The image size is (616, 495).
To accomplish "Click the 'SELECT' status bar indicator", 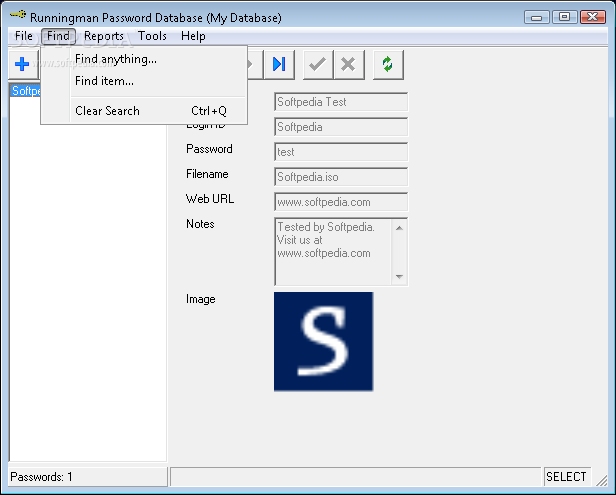I will pyautogui.click(x=566, y=477).
